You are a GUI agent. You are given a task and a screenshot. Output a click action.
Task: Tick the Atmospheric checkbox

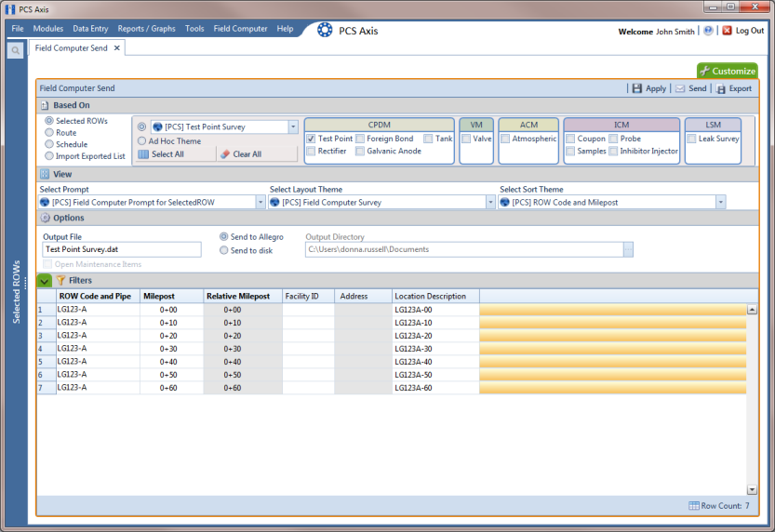click(x=505, y=139)
